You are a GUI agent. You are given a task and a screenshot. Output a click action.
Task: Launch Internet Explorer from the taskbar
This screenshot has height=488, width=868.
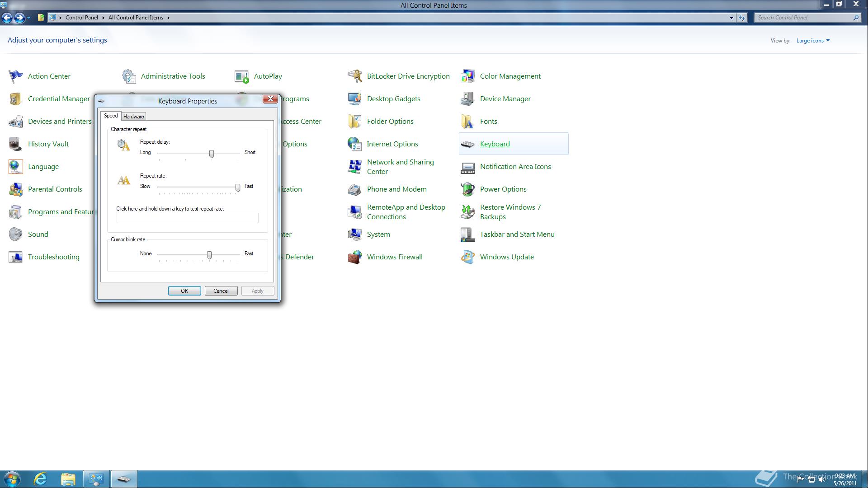tap(41, 479)
